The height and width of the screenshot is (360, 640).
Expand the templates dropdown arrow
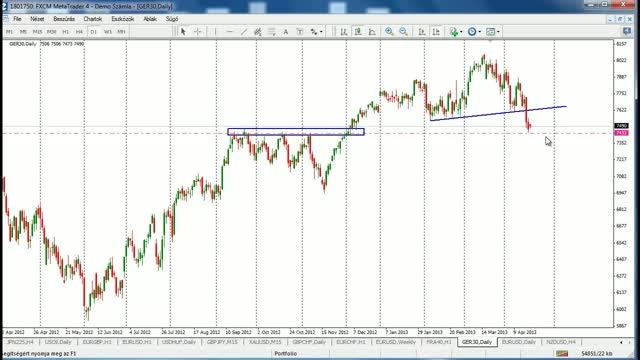click(x=498, y=32)
